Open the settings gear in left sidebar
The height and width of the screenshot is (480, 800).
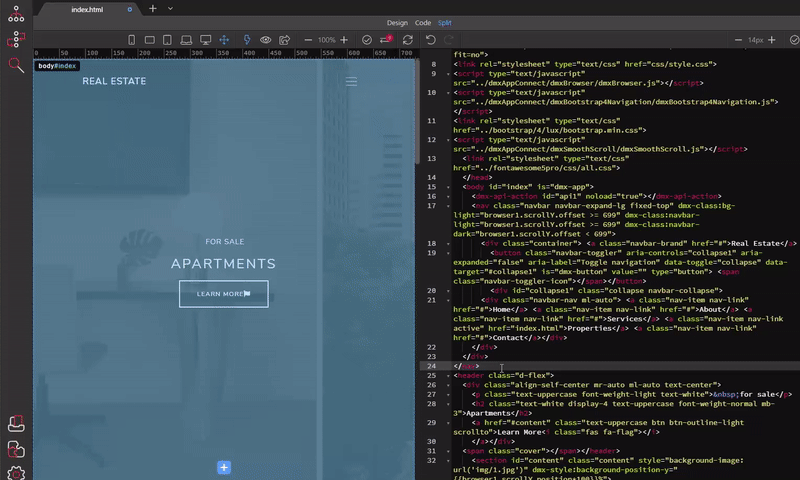click(16, 472)
